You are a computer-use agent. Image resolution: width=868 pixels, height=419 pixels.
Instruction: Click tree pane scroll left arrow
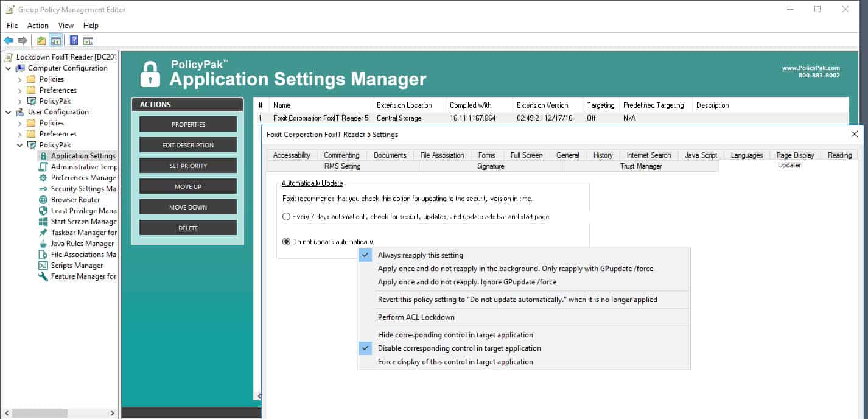point(5,413)
